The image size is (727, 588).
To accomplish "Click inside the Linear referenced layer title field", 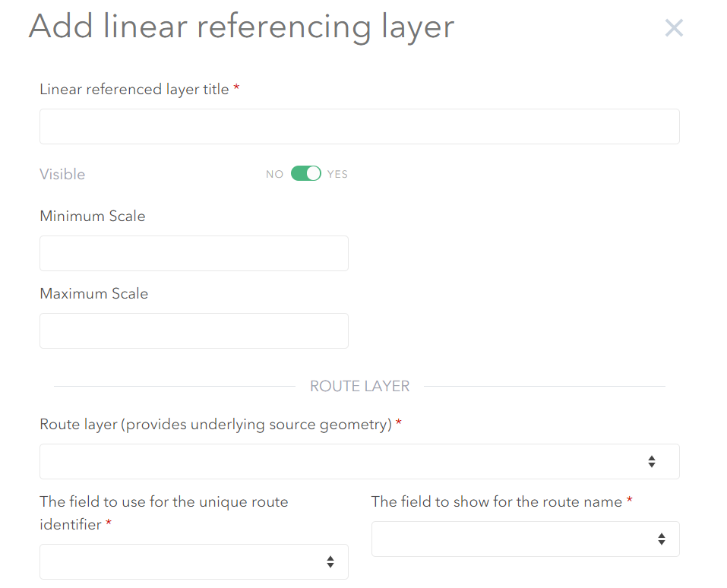I will click(x=359, y=126).
